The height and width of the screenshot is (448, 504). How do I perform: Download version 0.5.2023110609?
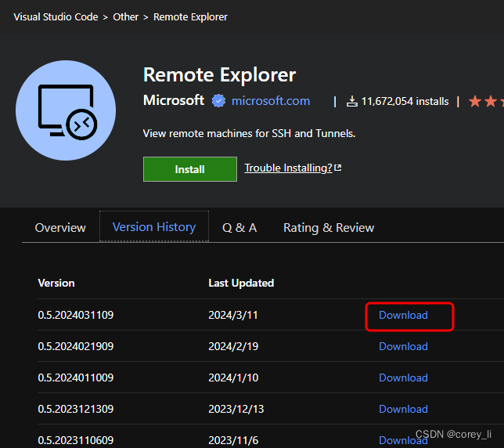[403, 440]
